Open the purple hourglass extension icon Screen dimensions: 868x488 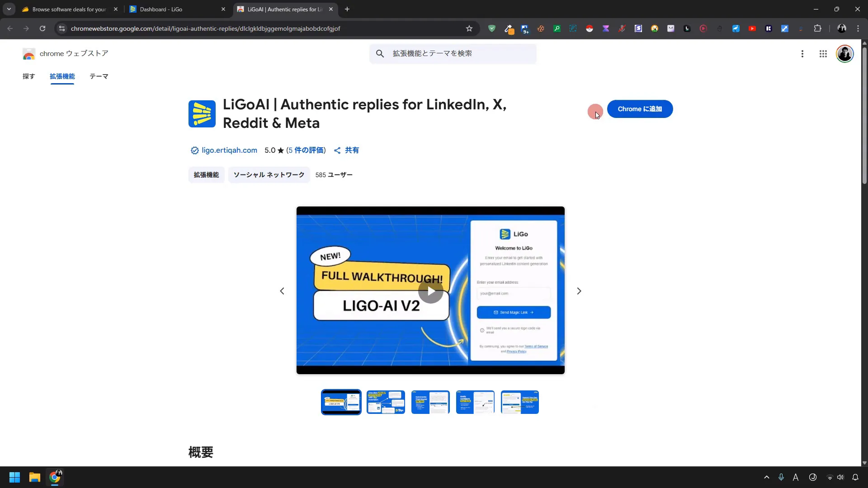606,28
